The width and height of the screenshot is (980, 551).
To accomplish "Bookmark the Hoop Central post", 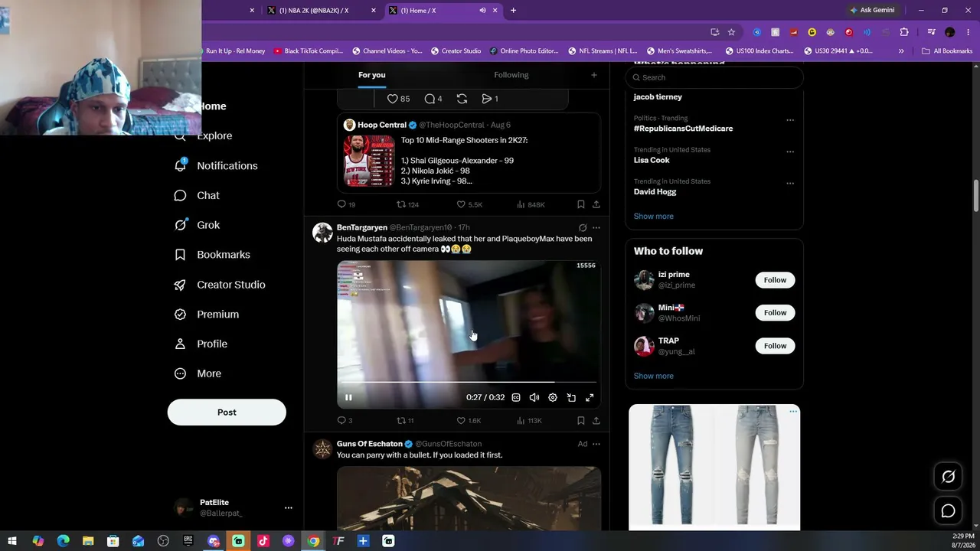I will pyautogui.click(x=580, y=204).
